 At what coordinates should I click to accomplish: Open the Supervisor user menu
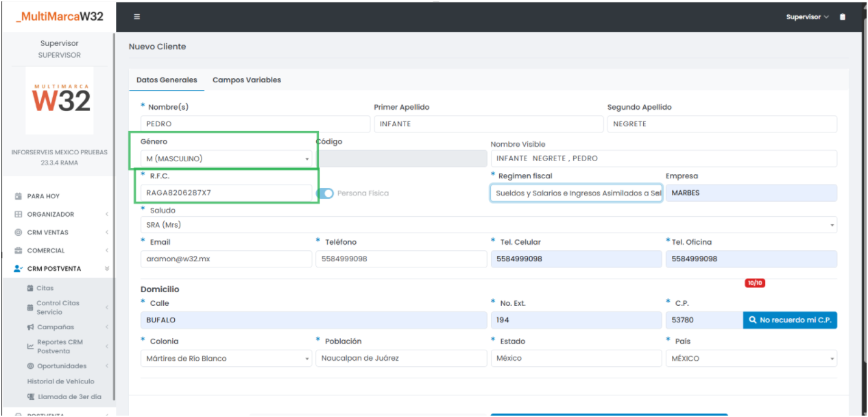(807, 17)
